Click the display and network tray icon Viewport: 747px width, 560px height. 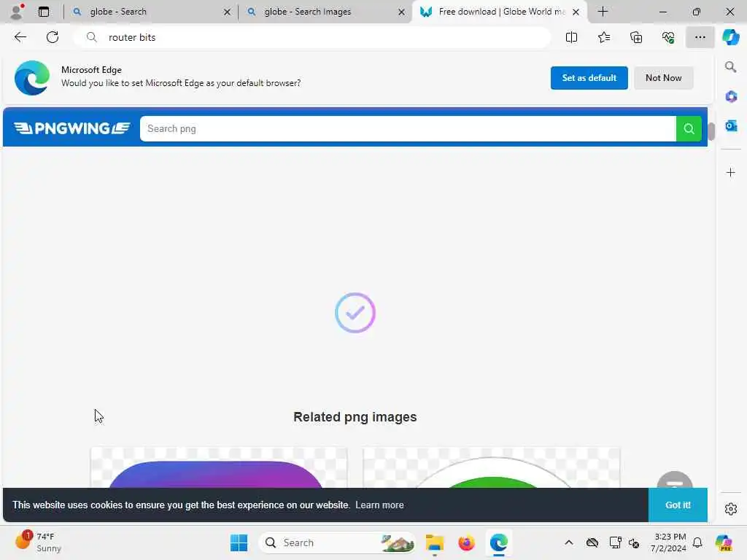(615, 542)
